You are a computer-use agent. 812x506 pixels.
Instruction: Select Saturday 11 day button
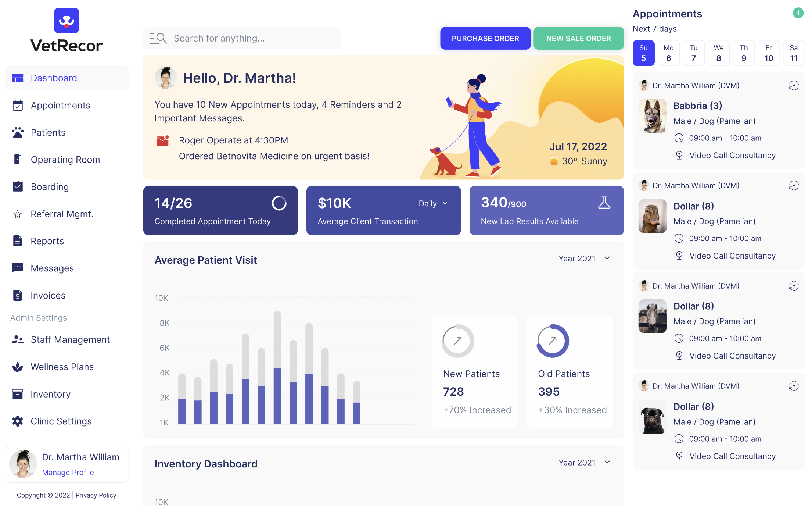[x=793, y=53]
